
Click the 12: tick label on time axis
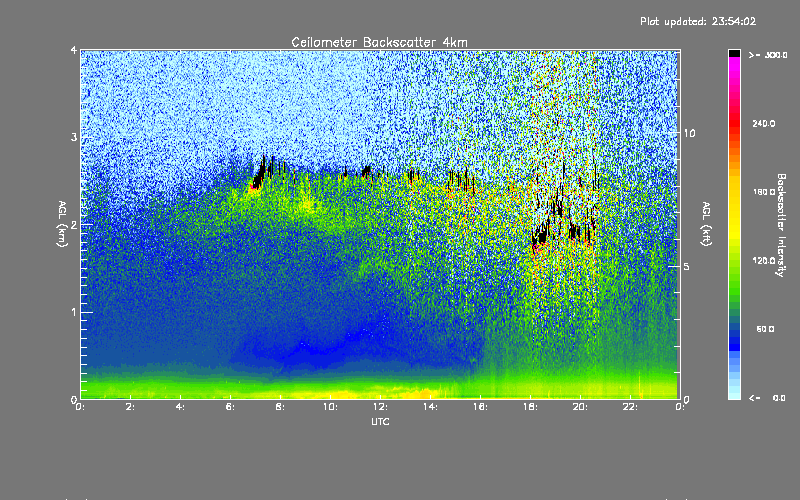[380, 407]
